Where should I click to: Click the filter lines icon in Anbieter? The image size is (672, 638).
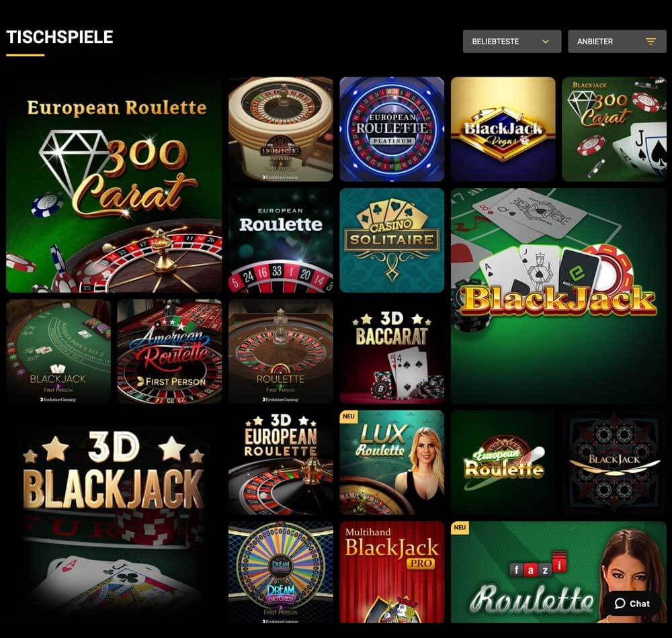pyautogui.click(x=650, y=42)
